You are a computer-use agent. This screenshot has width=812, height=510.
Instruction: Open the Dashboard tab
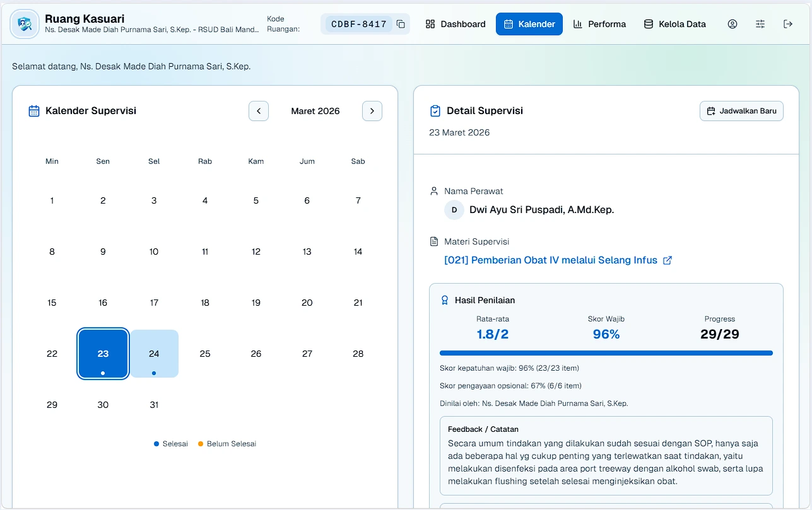click(456, 24)
